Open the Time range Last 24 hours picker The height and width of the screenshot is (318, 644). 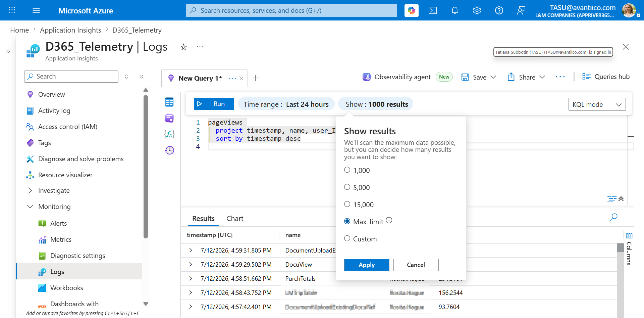coord(286,104)
